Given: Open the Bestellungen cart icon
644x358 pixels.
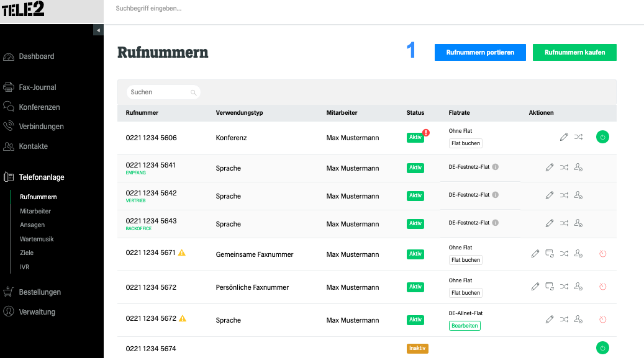Looking at the screenshot, I should (x=9, y=292).
